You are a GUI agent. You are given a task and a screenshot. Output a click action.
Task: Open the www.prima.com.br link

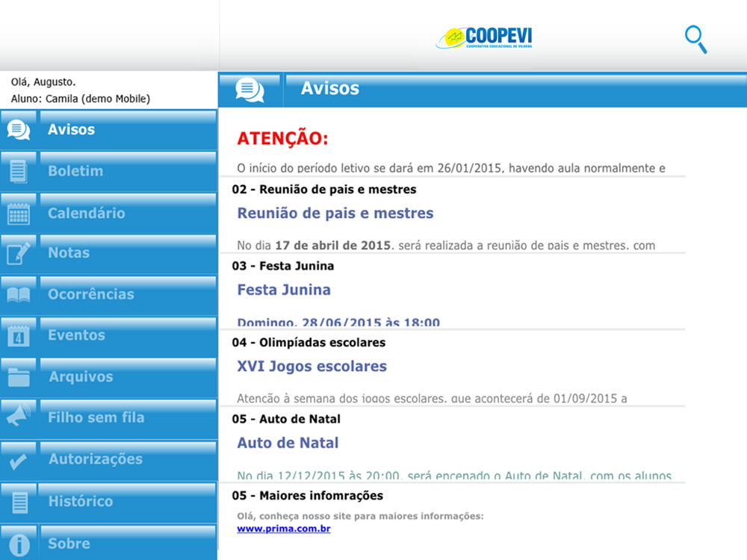tap(283, 529)
